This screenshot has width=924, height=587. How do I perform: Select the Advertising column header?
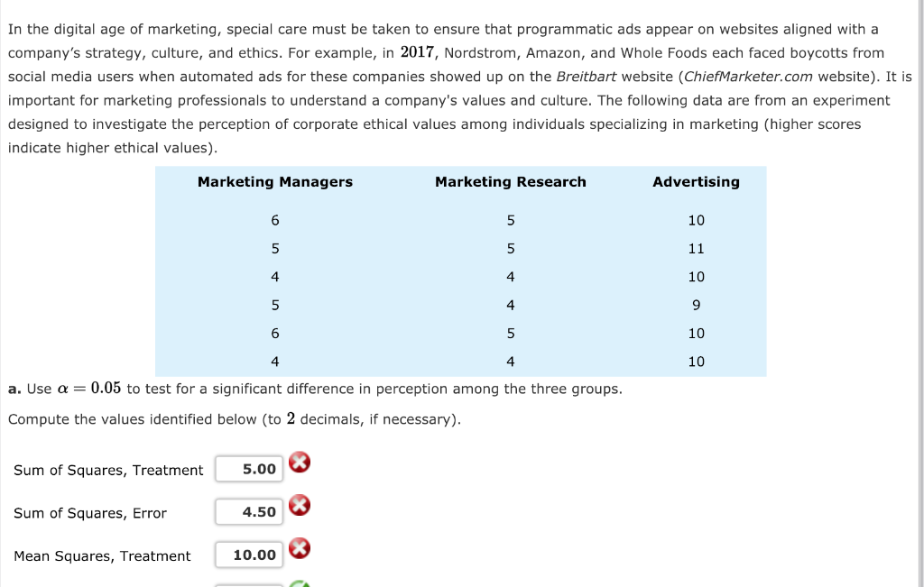click(696, 182)
